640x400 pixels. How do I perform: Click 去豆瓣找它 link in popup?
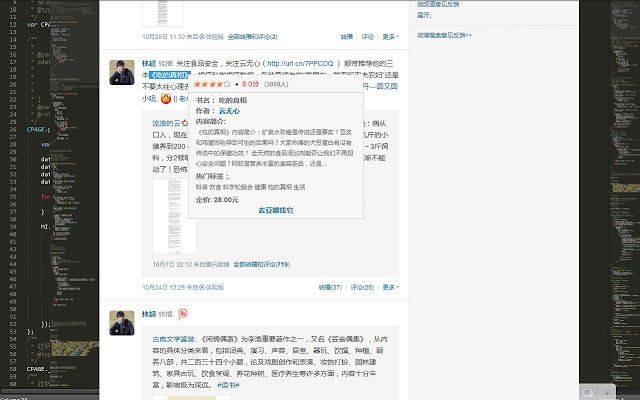(276, 210)
